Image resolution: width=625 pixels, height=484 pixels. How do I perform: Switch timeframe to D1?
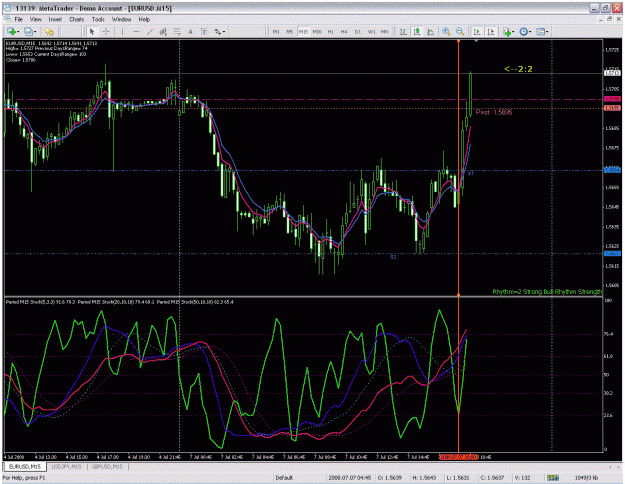point(358,31)
